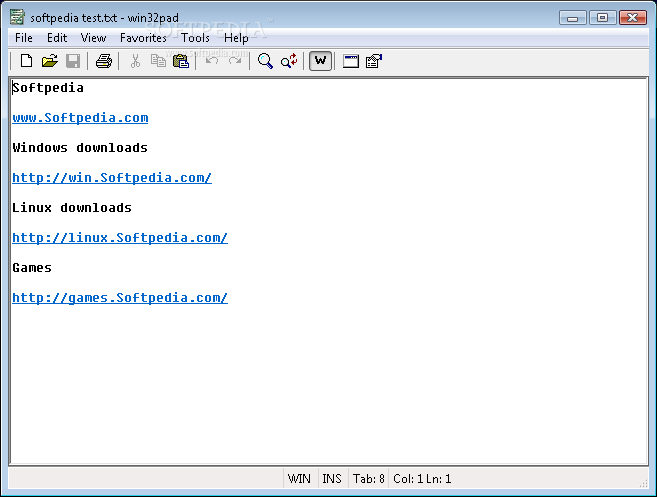
Task: Open the Favorites menu
Action: tap(143, 38)
